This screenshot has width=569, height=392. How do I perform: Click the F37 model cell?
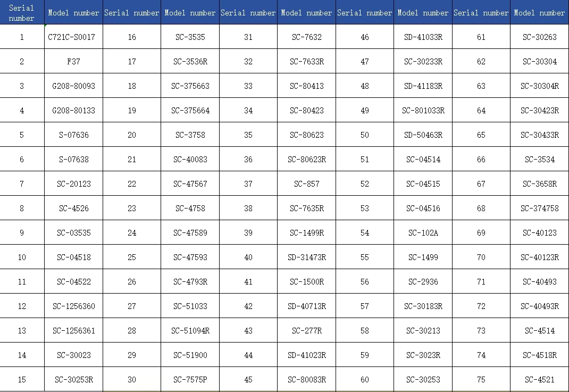click(x=74, y=61)
